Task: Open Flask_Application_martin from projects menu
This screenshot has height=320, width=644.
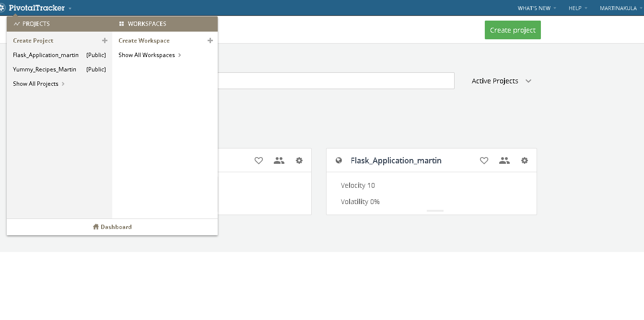Action: point(46,55)
